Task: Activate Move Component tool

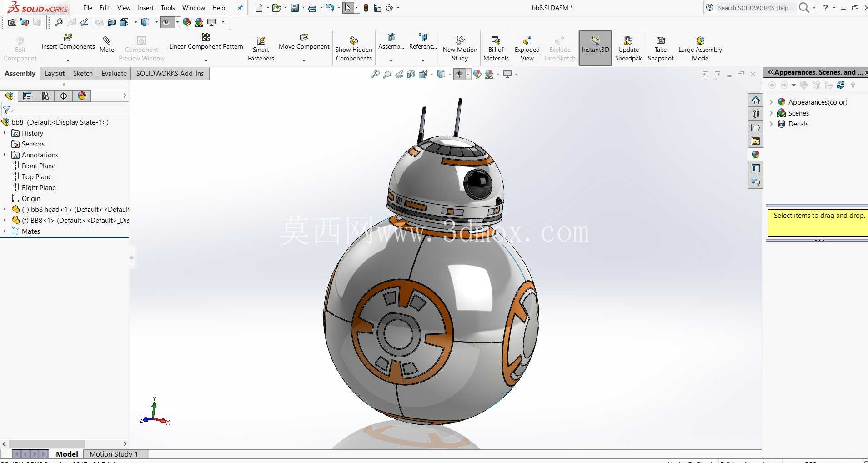Action: [304, 42]
